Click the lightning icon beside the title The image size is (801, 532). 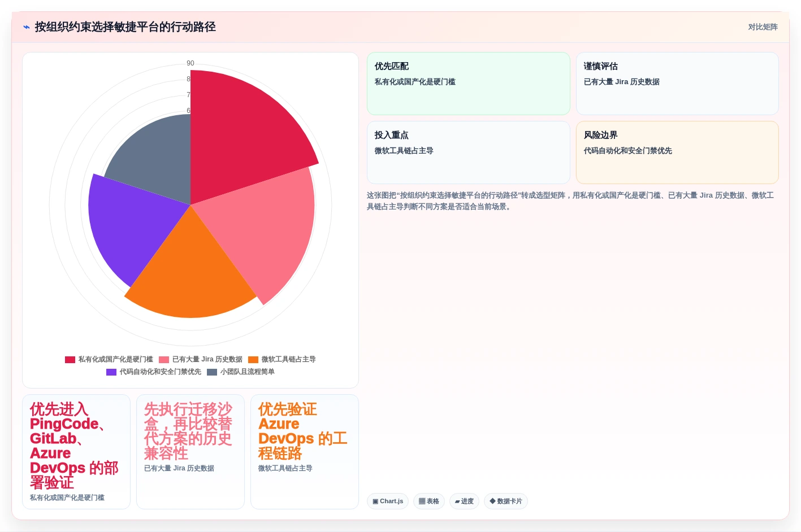(26, 27)
